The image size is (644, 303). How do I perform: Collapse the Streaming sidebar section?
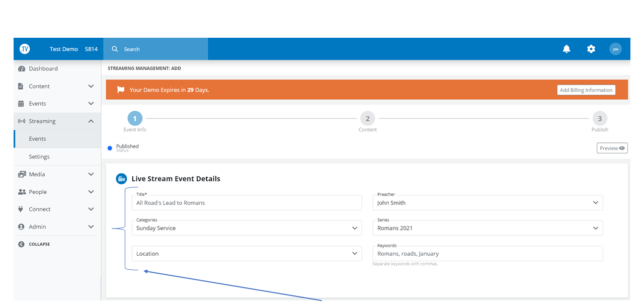coord(91,121)
